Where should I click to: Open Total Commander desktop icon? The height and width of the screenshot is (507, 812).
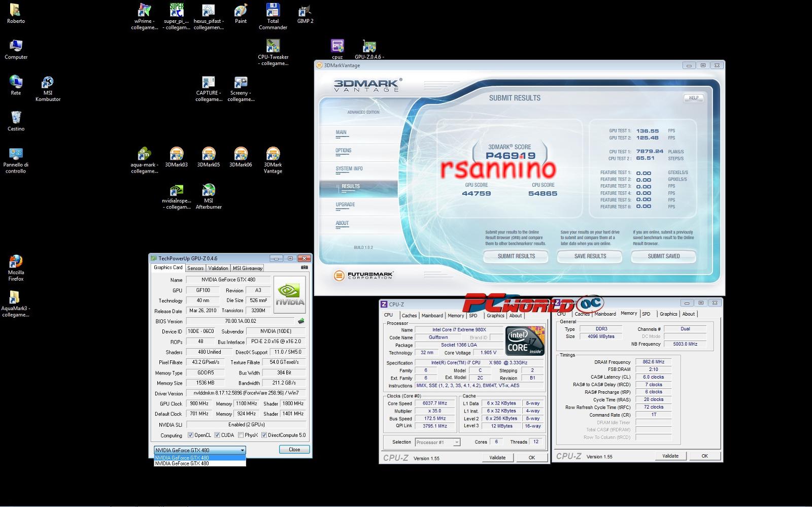click(273, 17)
